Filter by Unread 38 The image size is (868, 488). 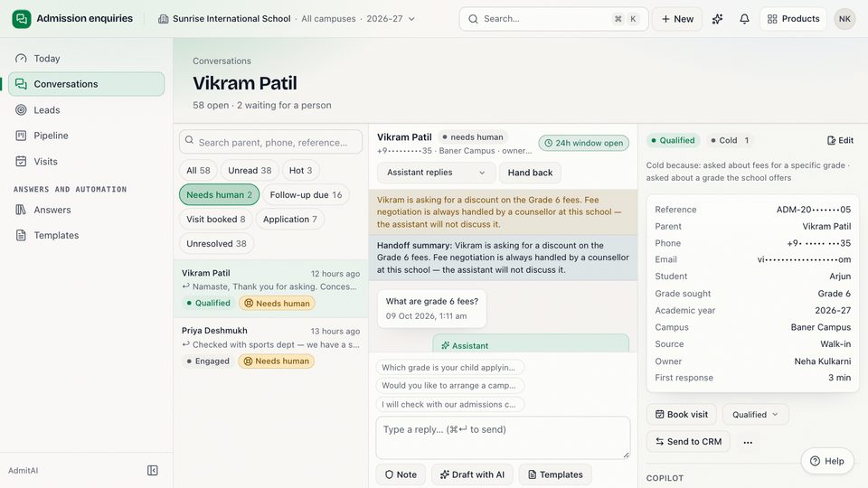tap(250, 171)
